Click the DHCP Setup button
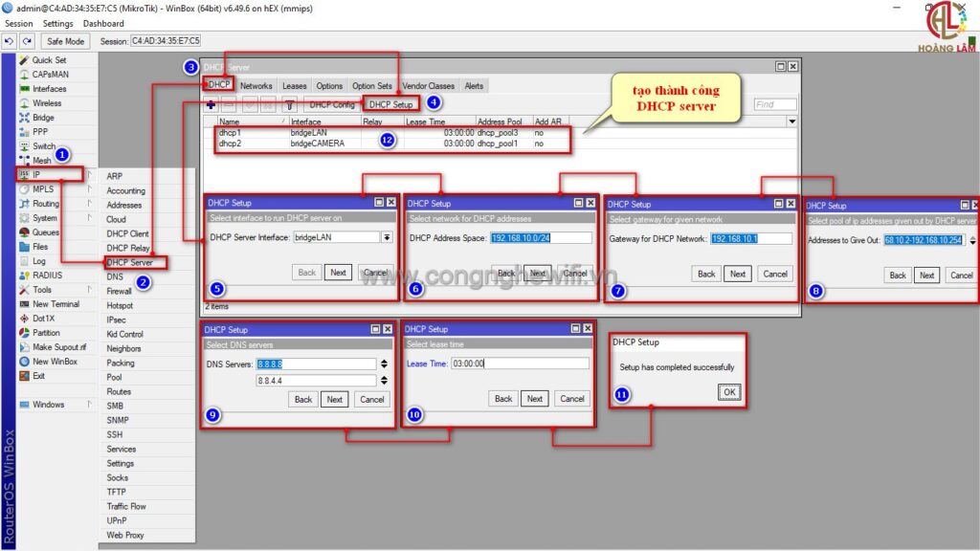The width and height of the screenshot is (980, 551). click(x=390, y=104)
